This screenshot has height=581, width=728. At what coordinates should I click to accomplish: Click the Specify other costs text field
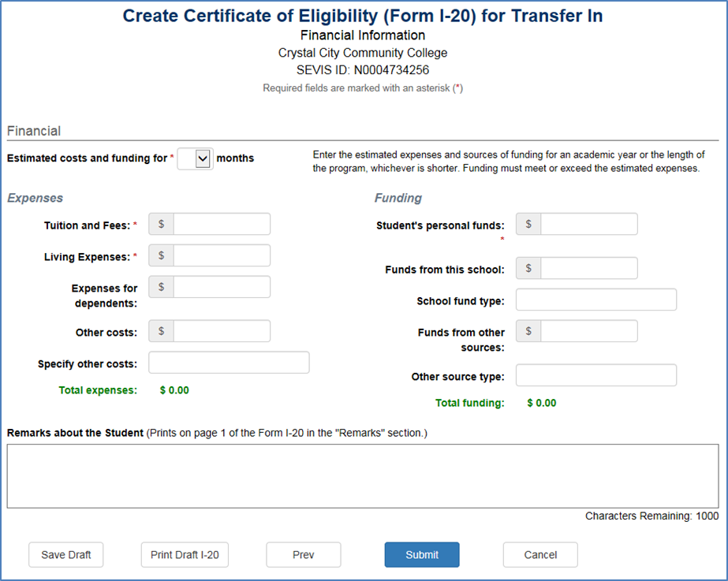pyautogui.click(x=229, y=363)
